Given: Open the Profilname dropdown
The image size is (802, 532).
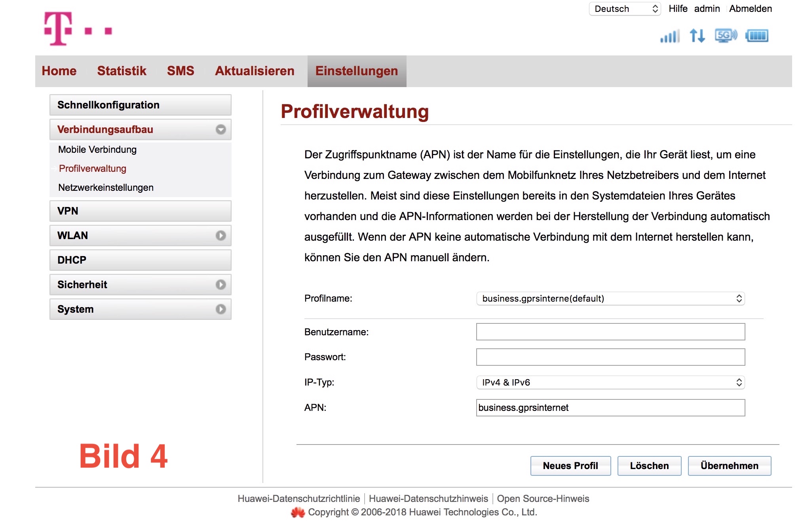Looking at the screenshot, I should pyautogui.click(x=610, y=298).
